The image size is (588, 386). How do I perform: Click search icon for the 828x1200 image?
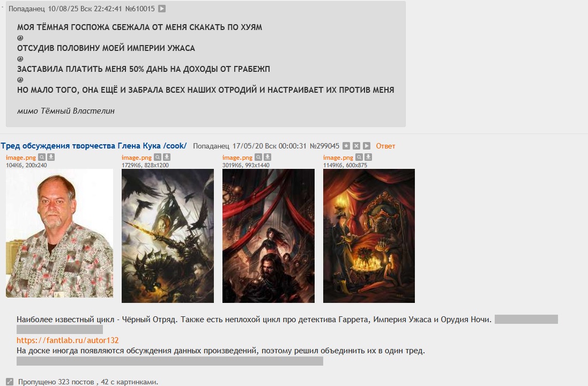158,157
